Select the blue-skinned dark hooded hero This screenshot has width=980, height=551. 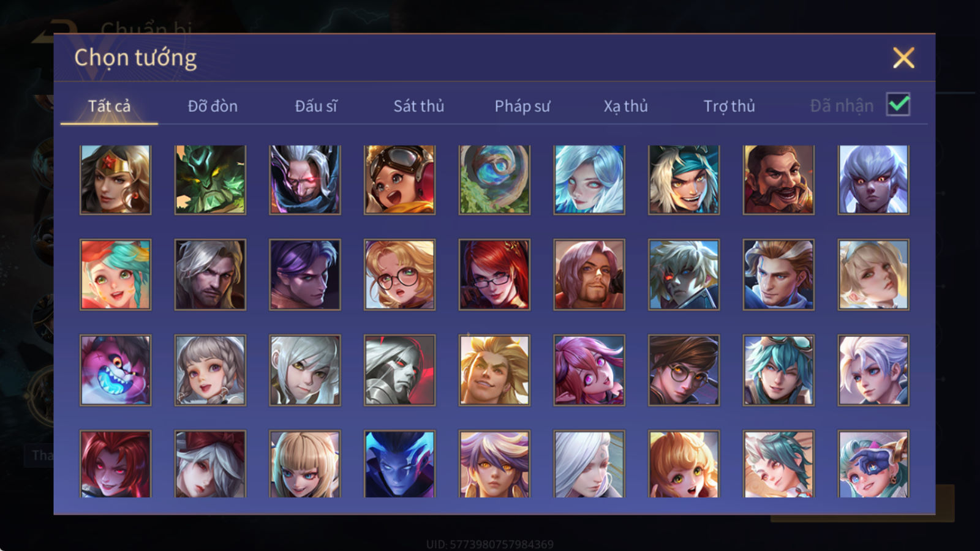(399, 463)
